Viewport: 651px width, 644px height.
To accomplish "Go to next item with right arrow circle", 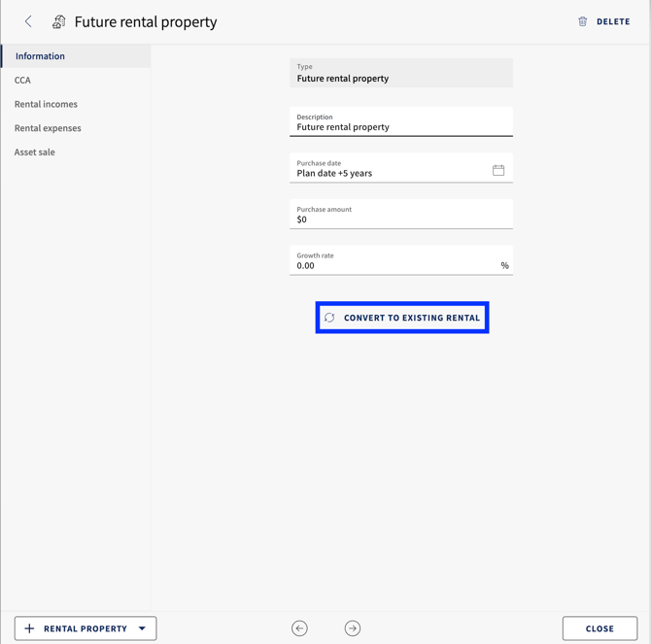I will pyautogui.click(x=353, y=628).
